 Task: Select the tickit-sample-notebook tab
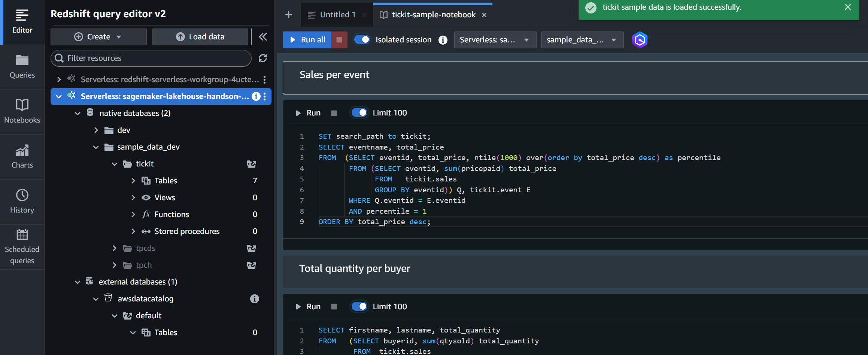tap(433, 15)
